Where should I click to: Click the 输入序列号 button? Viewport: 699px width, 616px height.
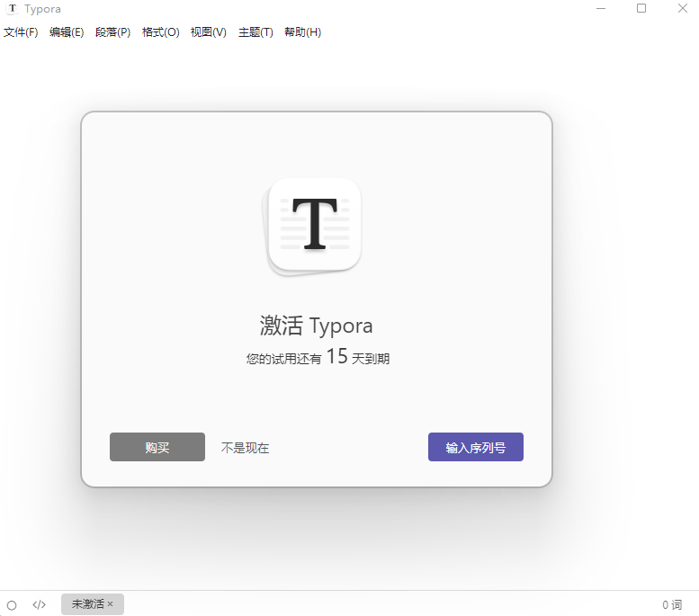tap(476, 447)
